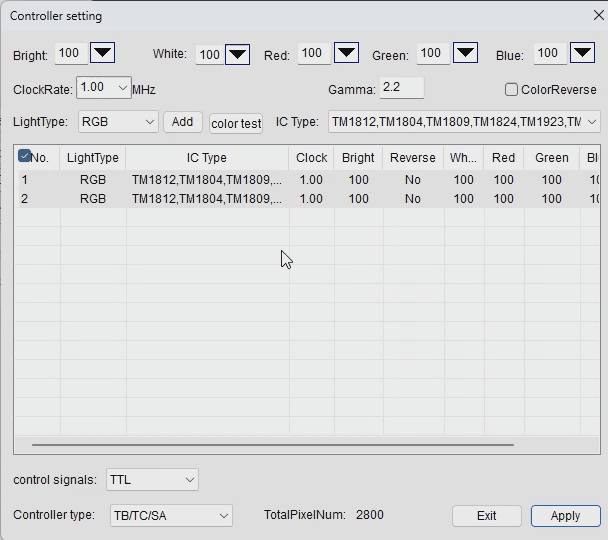
Task: Click the Clock 1.00 cell in row 1
Action: click(x=311, y=180)
